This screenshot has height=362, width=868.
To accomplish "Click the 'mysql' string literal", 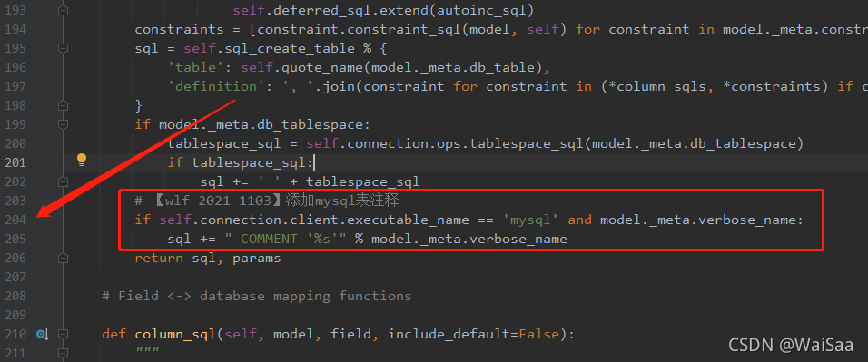I will coord(530,220).
